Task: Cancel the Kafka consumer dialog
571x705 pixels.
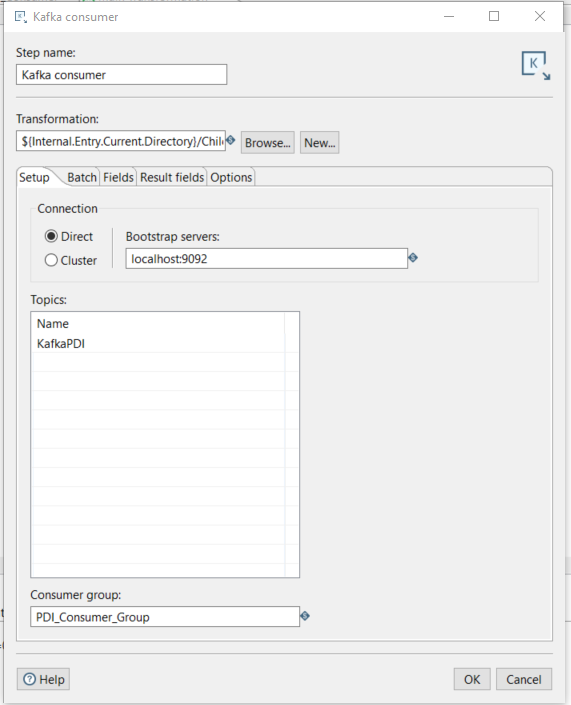Action: [x=524, y=679]
